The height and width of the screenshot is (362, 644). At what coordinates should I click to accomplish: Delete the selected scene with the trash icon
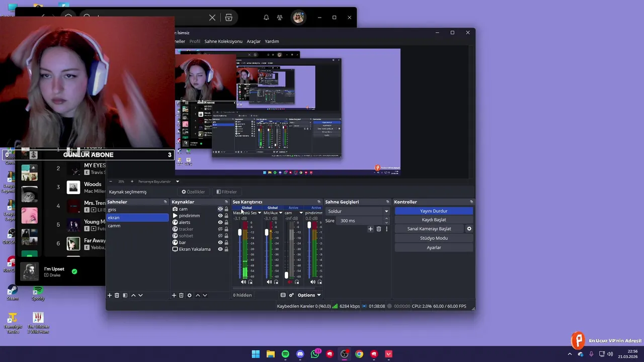117,295
